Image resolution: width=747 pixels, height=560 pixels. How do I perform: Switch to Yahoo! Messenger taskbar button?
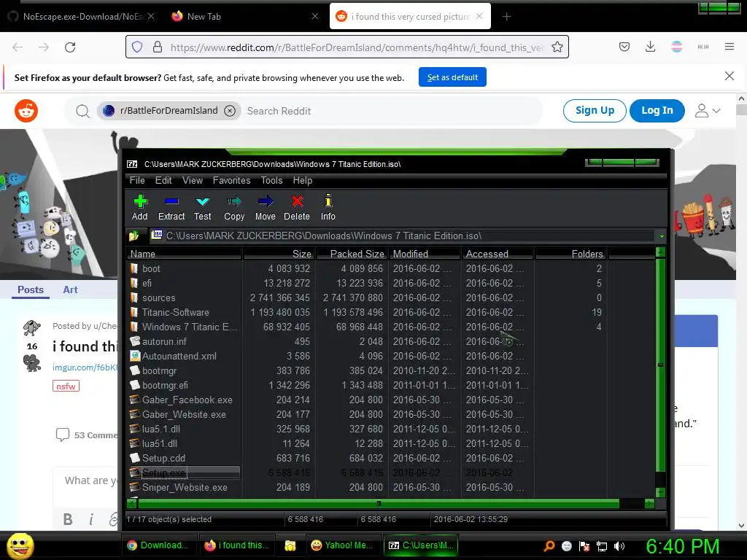[x=342, y=545]
